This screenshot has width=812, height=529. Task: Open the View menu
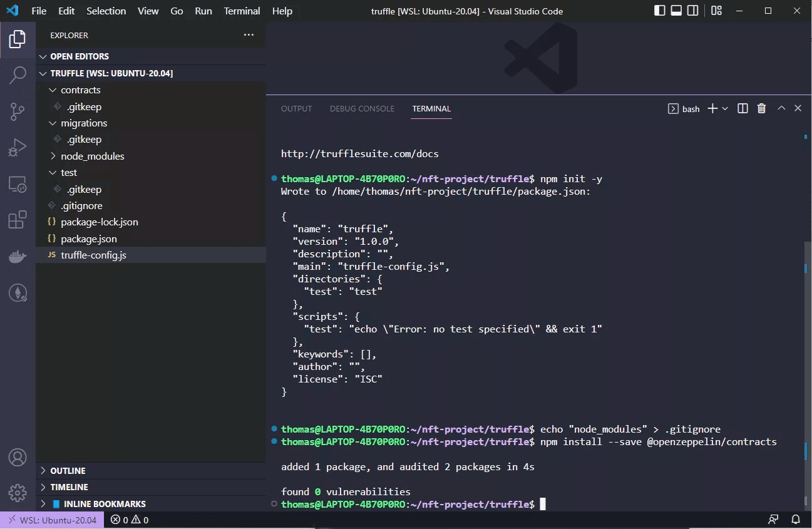pyautogui.click(x=148, y=11)
